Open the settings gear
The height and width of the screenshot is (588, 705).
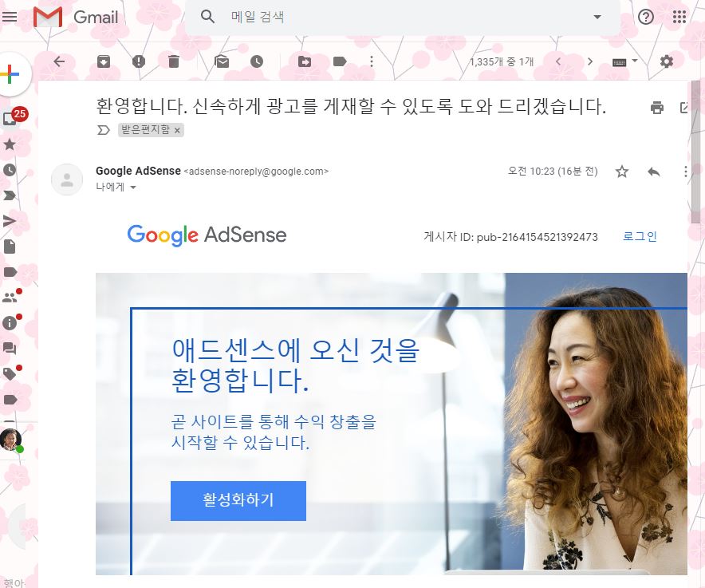coord(667,61)
